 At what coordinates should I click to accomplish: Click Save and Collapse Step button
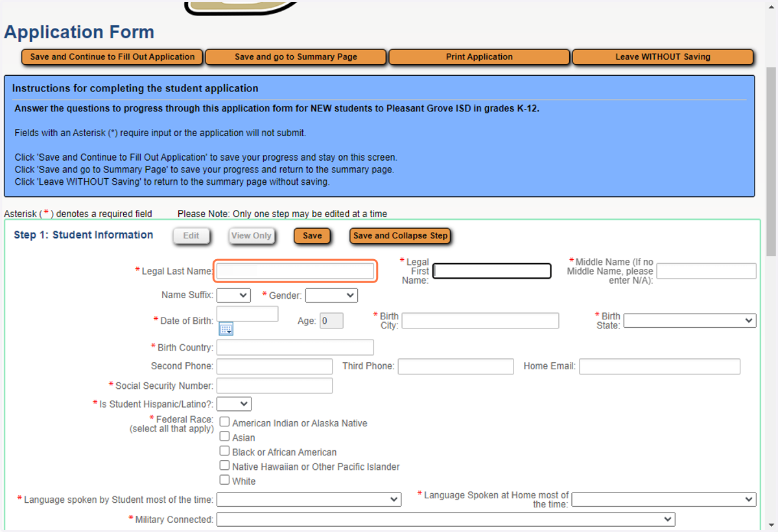coord(400,236)
